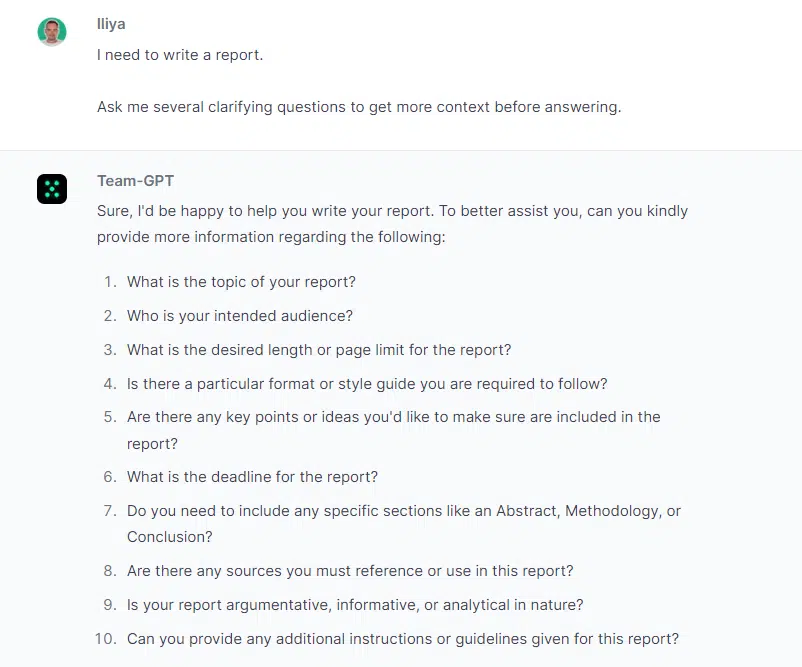Click the 'Ask me several clarifying questions' line
This screenshot has width=802, height=667.
(x=359, y=107)
